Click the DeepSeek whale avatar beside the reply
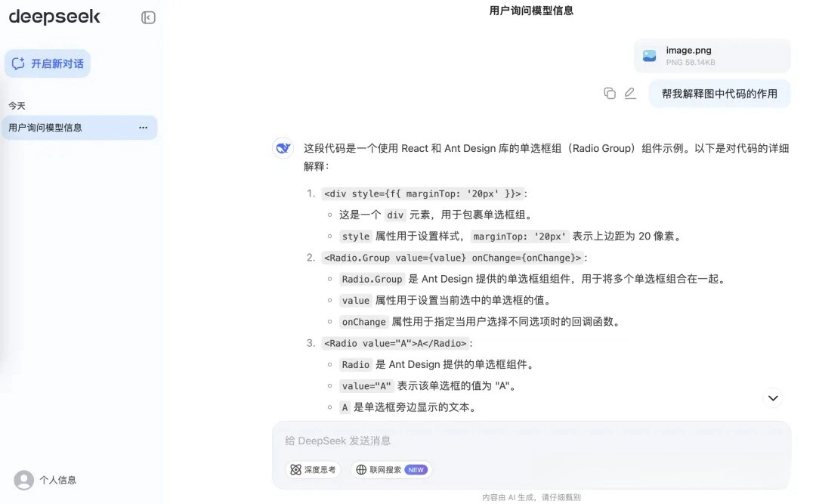Viewport: 816px width, 504px height. (283, 149)
